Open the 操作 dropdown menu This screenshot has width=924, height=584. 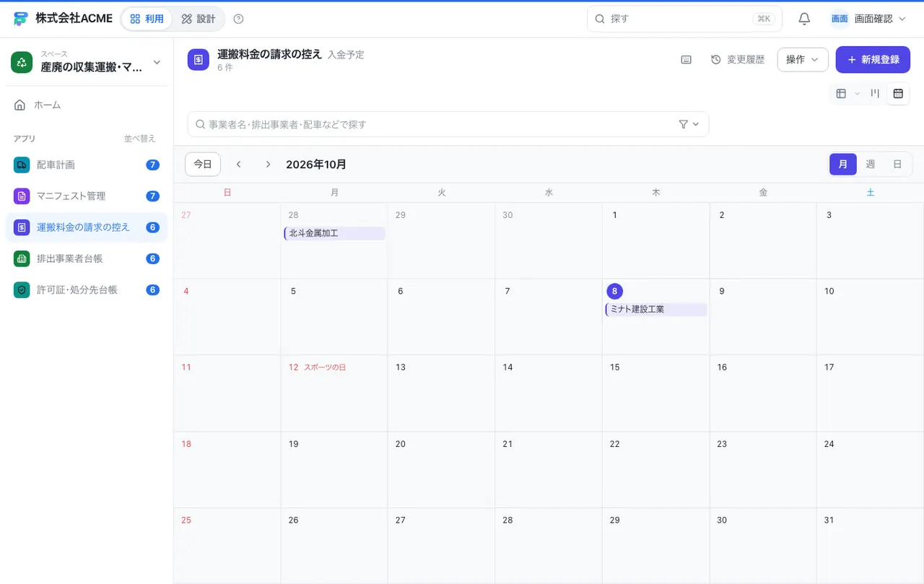803,59
